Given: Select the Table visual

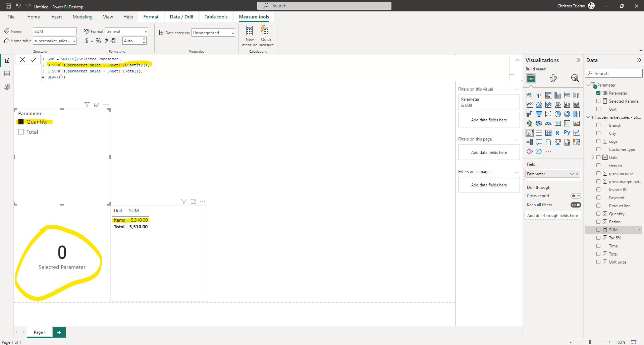Looking at the screenshot, I should (x=539, y=132).
